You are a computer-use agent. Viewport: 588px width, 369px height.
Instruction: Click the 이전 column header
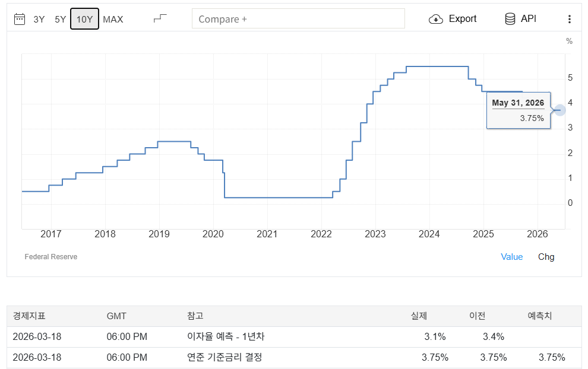[477, 316]
